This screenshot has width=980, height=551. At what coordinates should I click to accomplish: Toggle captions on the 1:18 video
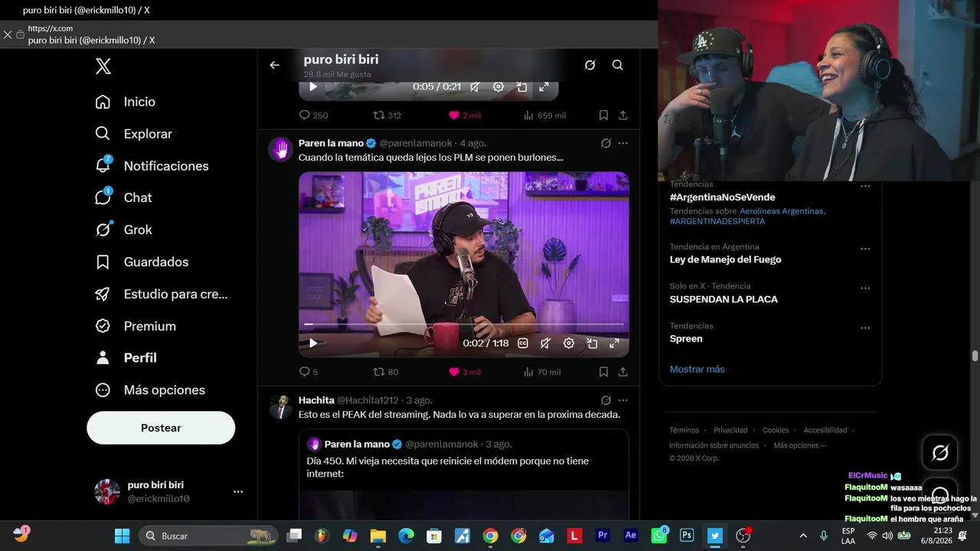click(523, 344)
